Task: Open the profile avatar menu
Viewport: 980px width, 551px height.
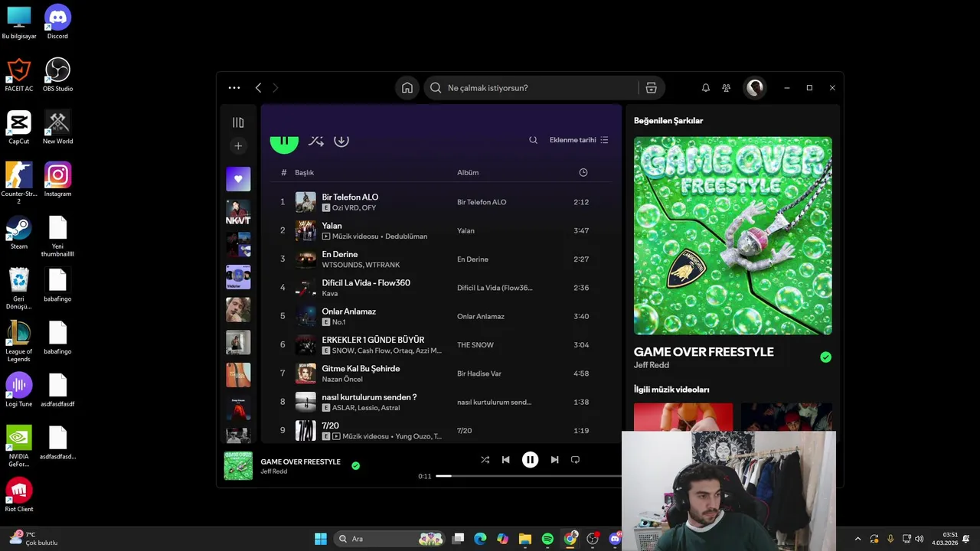Action: [755, 88]
